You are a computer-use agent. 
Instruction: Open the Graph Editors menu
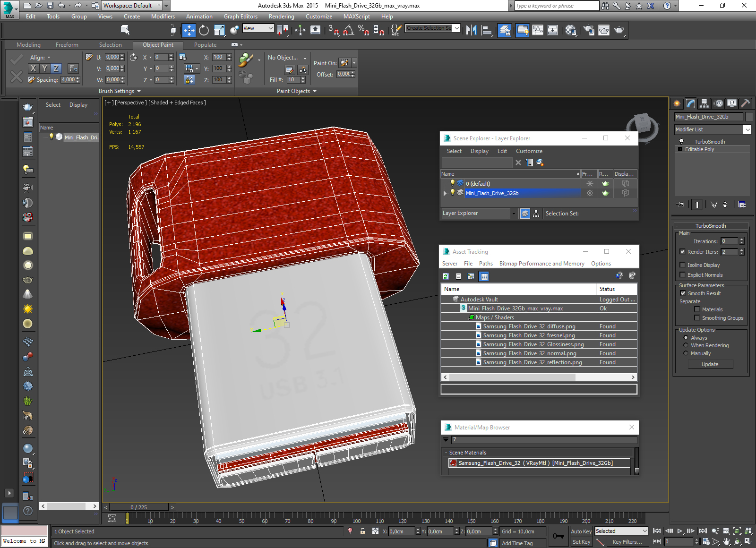tap(241, 16)
